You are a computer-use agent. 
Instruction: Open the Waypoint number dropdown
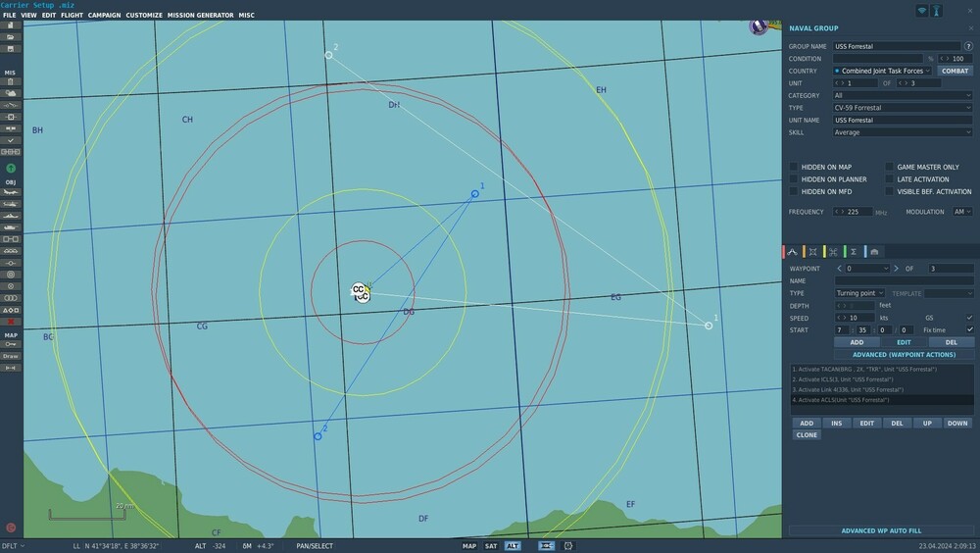[867, 269]
